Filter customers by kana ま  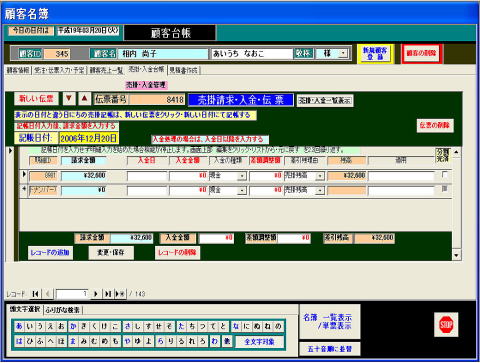(73, 341)
